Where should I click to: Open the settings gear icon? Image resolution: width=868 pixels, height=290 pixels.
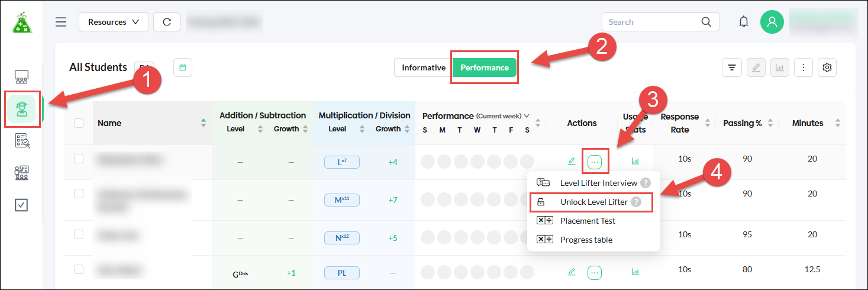(x=827, y=67)
